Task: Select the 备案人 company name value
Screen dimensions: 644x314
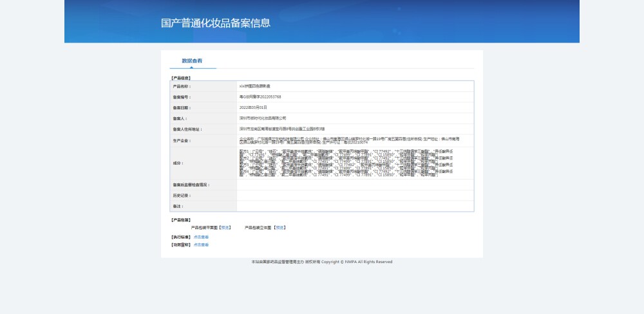Action: pos(263,118)
